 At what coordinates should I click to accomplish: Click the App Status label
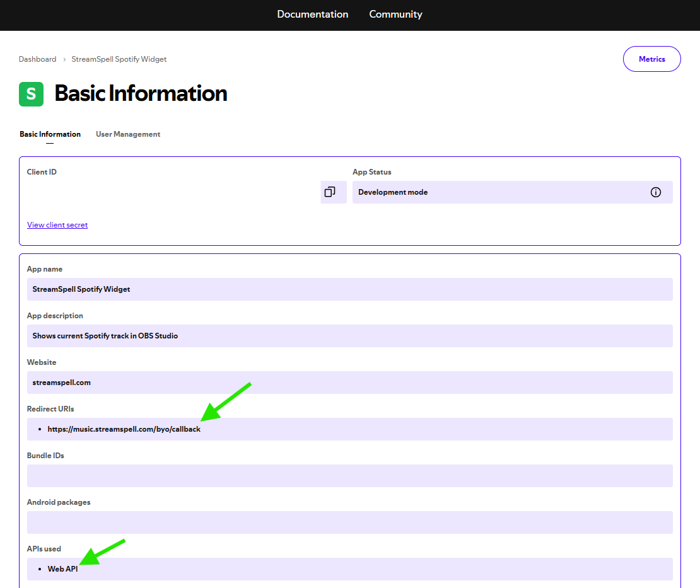pos(372,172)
